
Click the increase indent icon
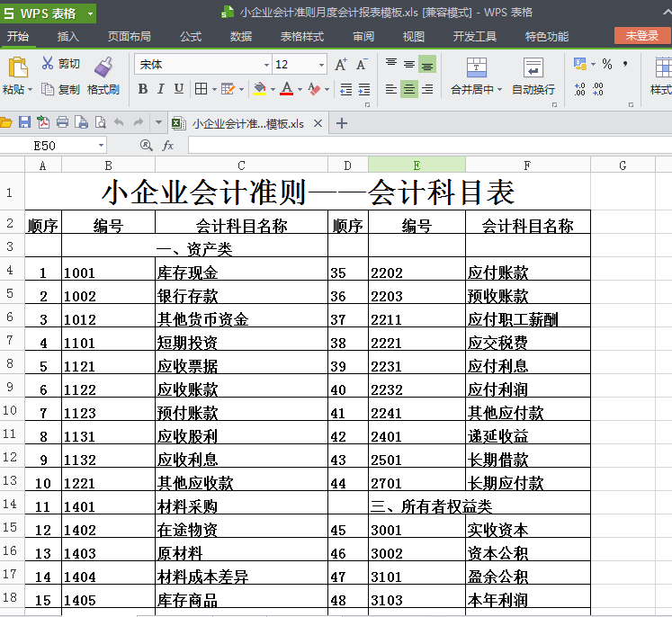pyautogui.click(x=363, y=89)
